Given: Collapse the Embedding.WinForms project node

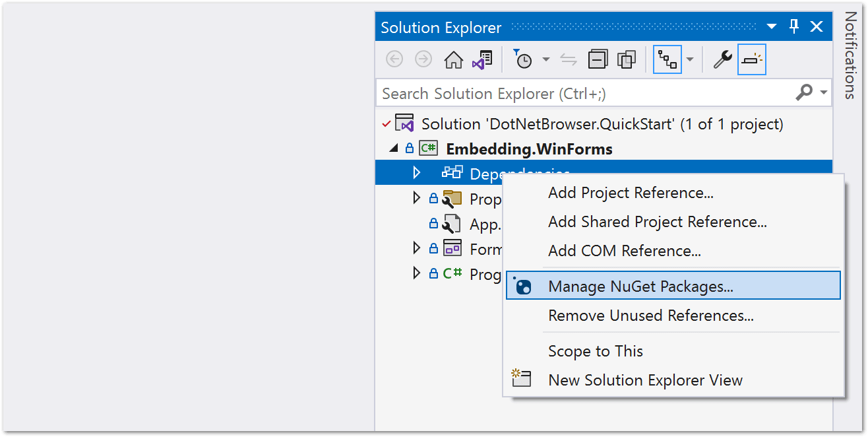Looking at the screenshot, I should click(394, 149).
